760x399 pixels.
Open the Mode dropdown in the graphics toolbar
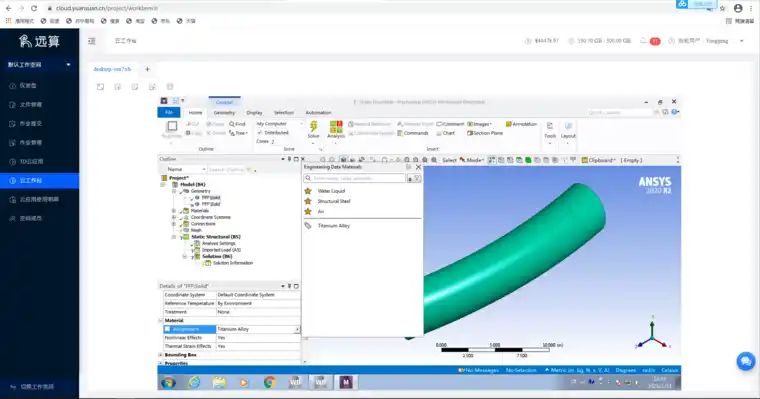point(471,160)
